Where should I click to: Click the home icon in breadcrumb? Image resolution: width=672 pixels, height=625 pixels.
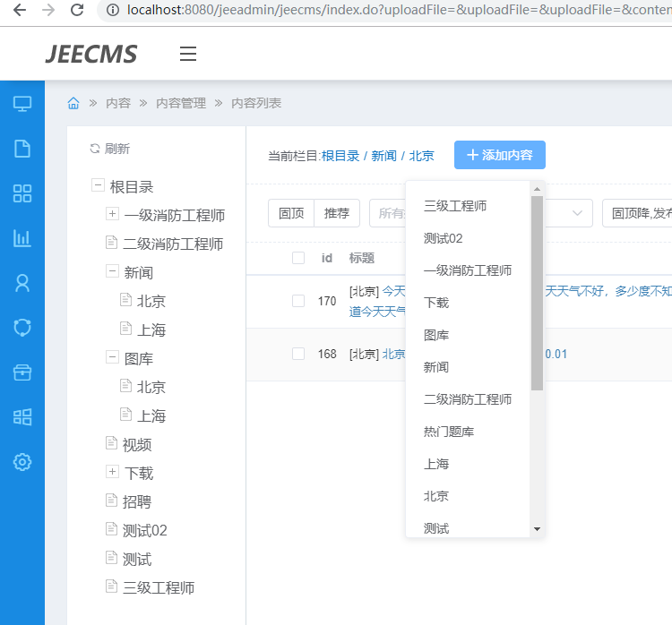click(73, 103)
